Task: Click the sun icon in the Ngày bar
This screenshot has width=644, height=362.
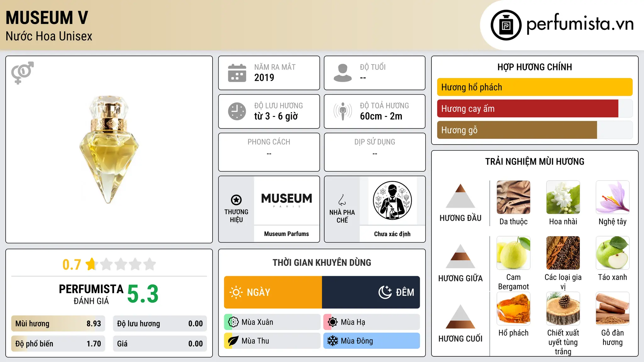Action: tap(236, 292)
